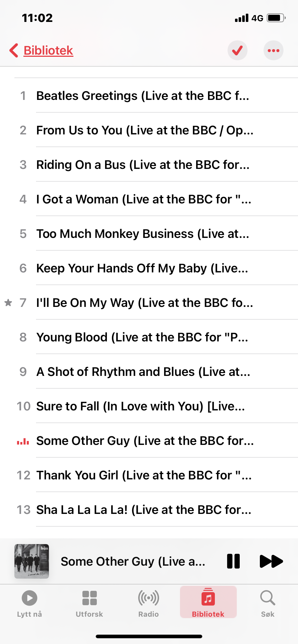Skip forward to the next track
Image resolution: width=298 pixels, height=644 pixels.
[271, 561]
